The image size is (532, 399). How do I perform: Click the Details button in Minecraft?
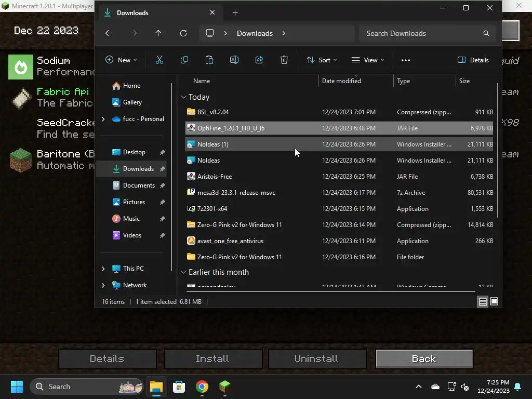(x=107, y=358)
